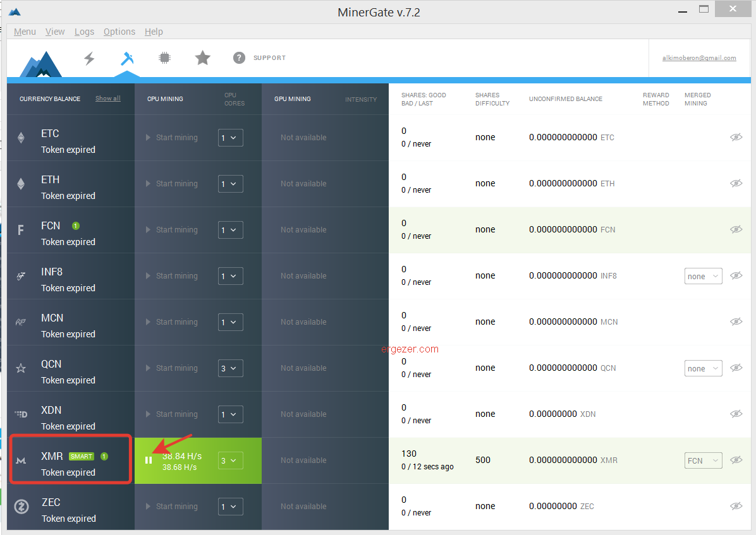756x535 pixels.
Task: Click the MCN coin icon
Action: tap(21, 322)
